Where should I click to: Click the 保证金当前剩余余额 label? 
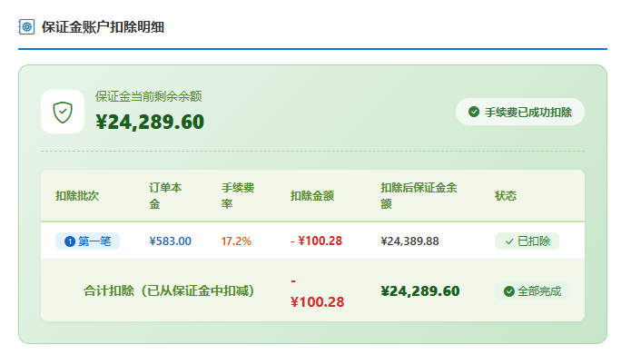pos(149,96)
